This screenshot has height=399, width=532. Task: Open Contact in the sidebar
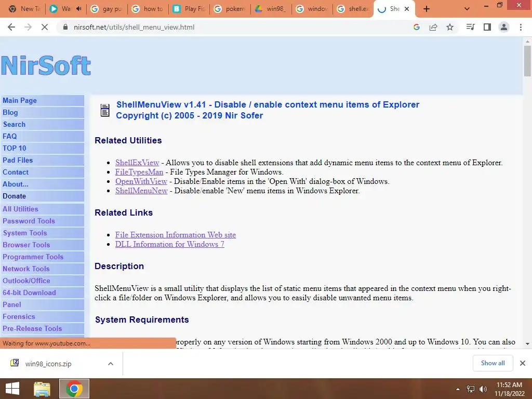pyautogui.click(x=42, y=172)
